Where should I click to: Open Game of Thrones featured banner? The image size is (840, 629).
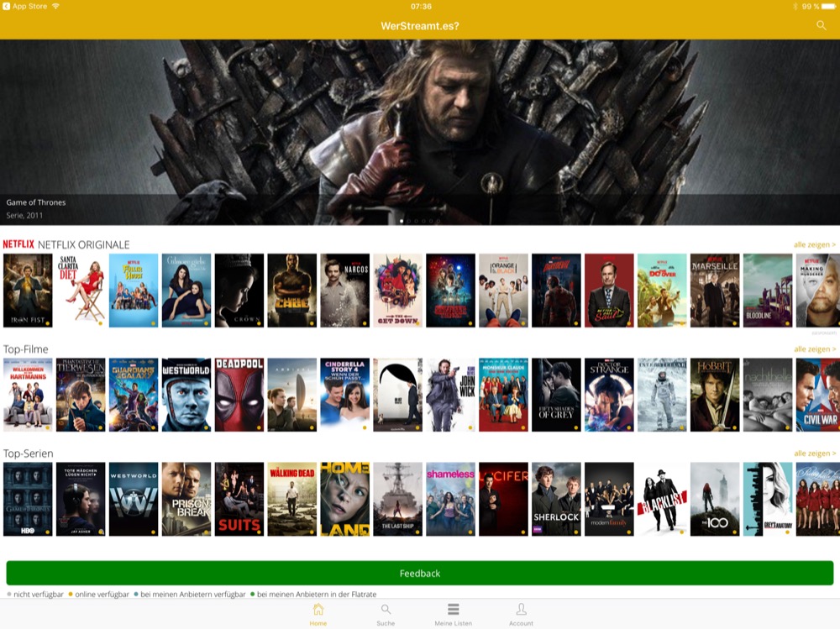pyautogui.click(x=420, y=132)
